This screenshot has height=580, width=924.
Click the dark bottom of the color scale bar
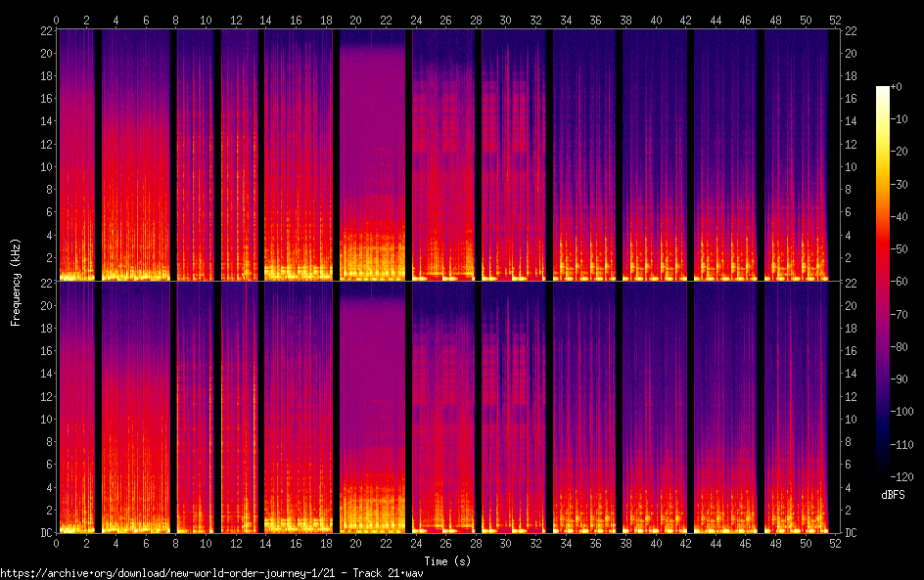(x=883, y=473)
